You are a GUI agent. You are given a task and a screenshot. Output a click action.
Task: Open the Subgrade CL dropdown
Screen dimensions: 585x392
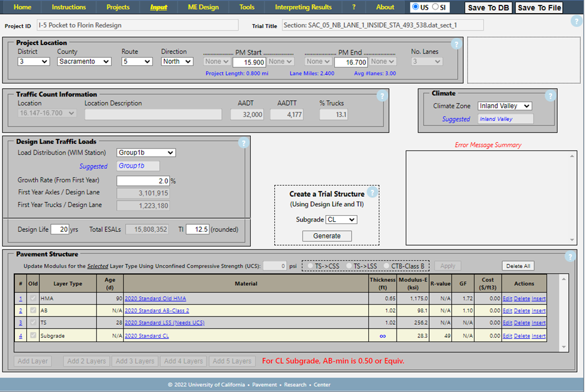[341, 219]
